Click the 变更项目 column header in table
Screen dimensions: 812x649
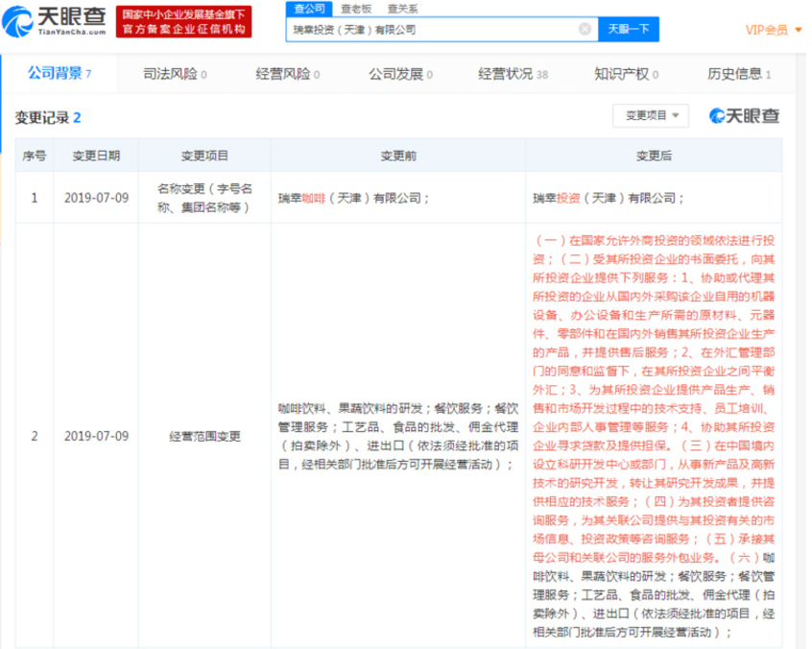point(204,156)
